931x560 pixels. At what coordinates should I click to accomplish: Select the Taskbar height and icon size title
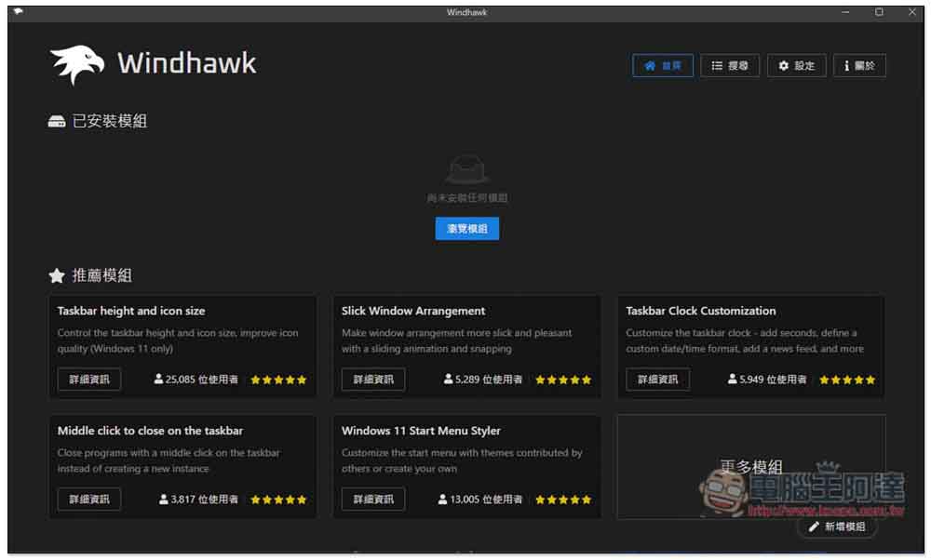click(131, 311)
